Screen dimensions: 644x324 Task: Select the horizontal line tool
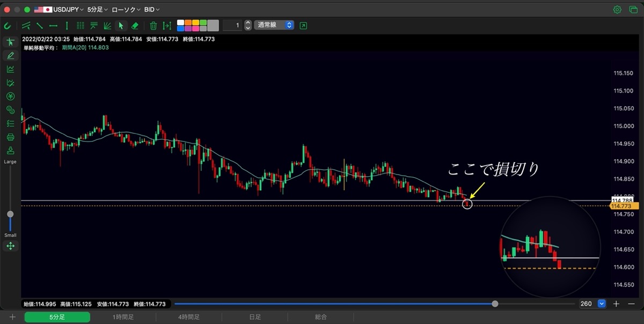point(53,25)
